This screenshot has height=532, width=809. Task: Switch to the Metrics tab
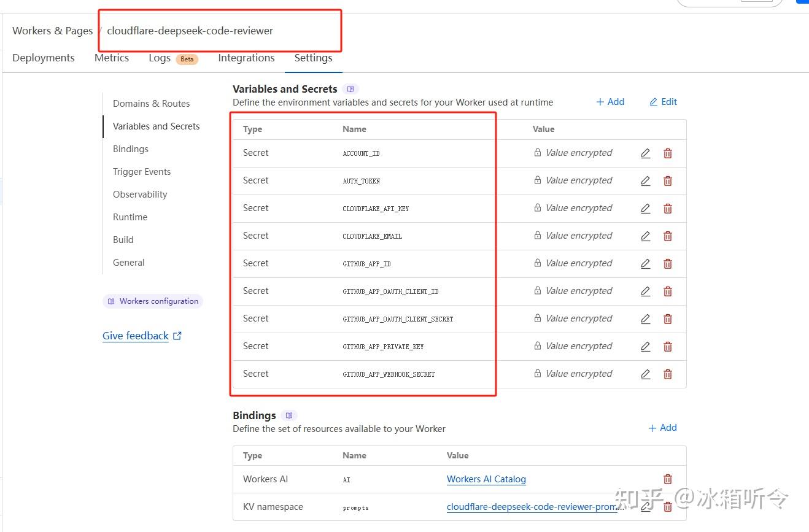pyautogui.click(x=111, y=58)
